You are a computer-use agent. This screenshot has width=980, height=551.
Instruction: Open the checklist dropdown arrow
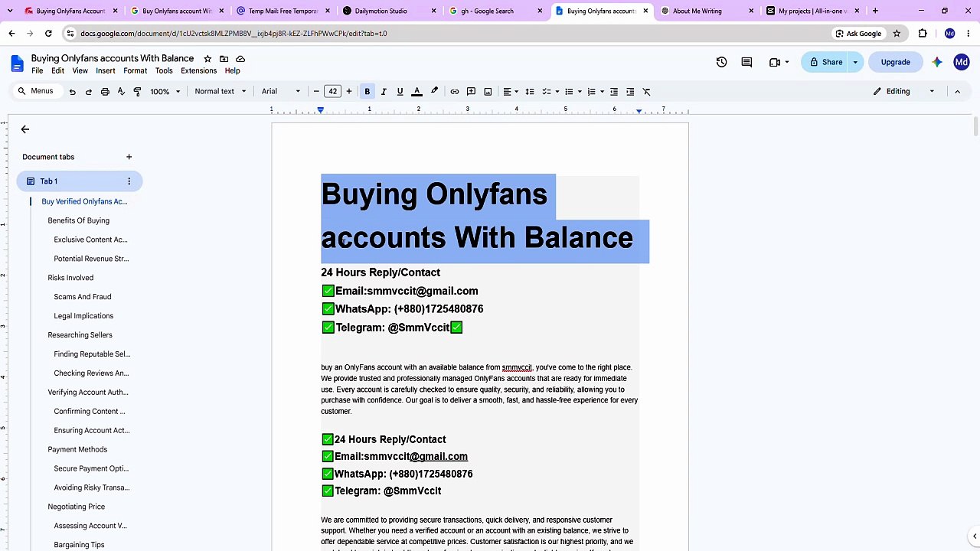(x=557, y=92)
